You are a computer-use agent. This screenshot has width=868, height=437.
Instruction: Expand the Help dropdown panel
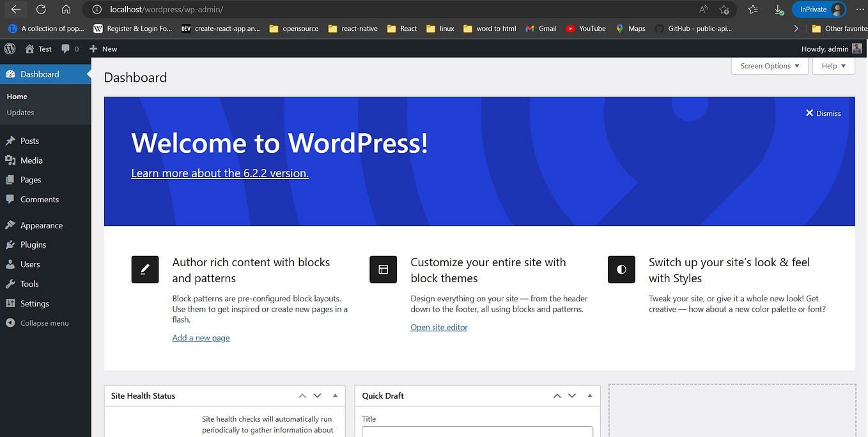coord(833,66)
